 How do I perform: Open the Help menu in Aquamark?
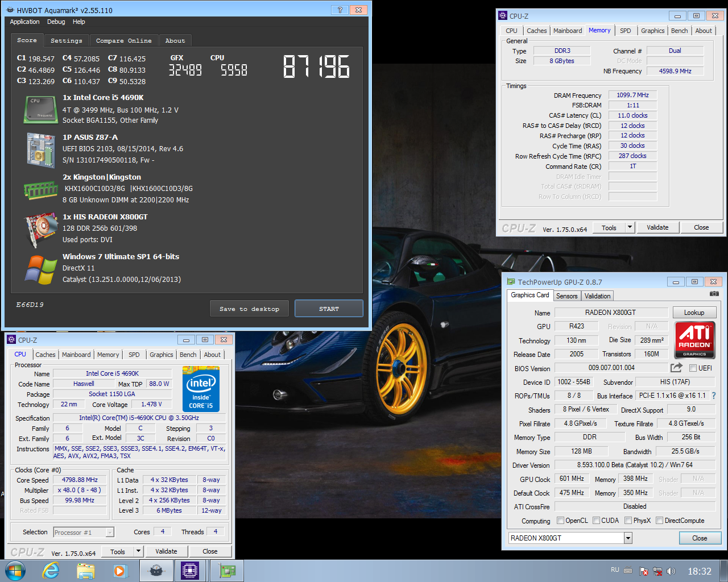click(x=78, y=22)
